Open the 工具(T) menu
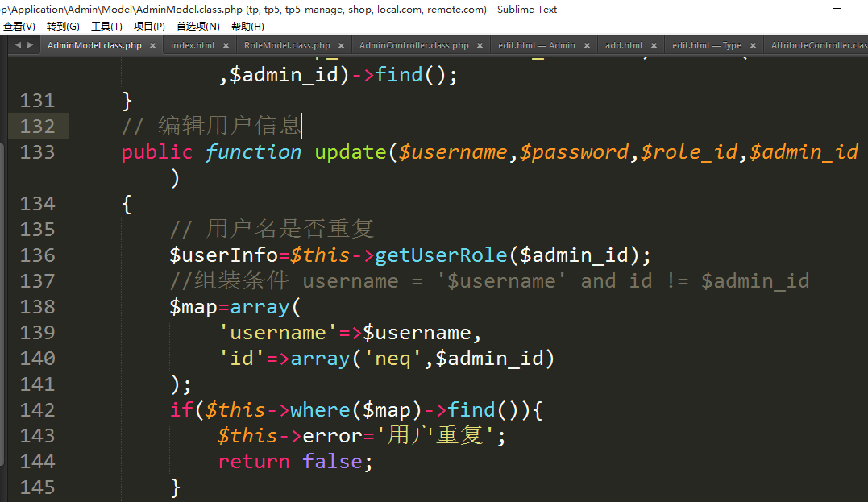The height and width of the screenshot is (502, 868). tap(106, 27)
